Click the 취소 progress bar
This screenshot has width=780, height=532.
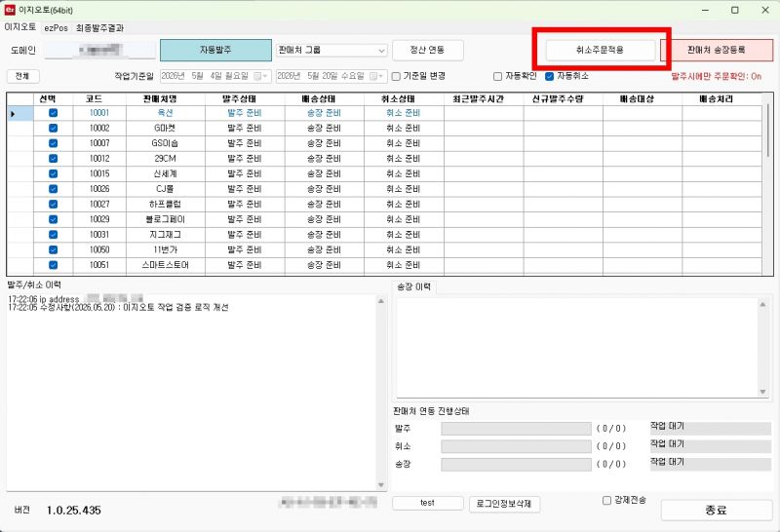tap(516, 446)
